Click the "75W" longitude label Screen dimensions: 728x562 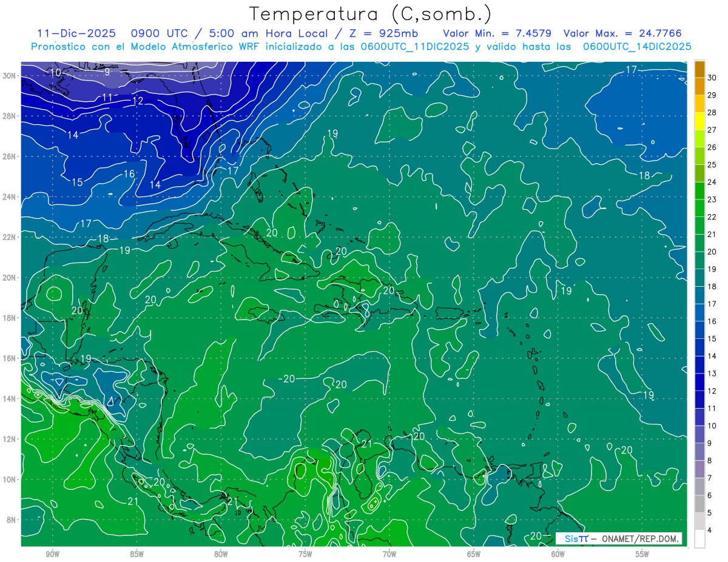[305, 554]
